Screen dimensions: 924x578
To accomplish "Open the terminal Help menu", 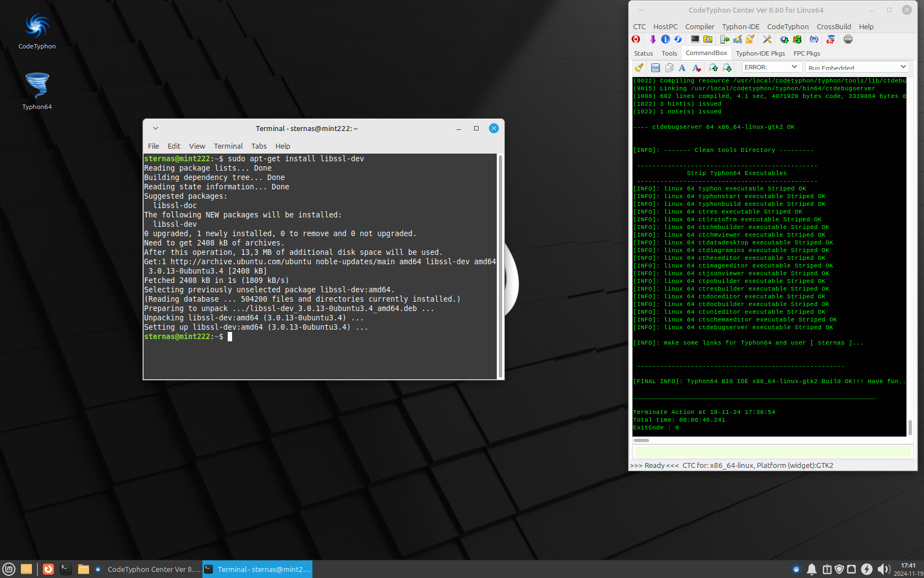I will (283, 146).
